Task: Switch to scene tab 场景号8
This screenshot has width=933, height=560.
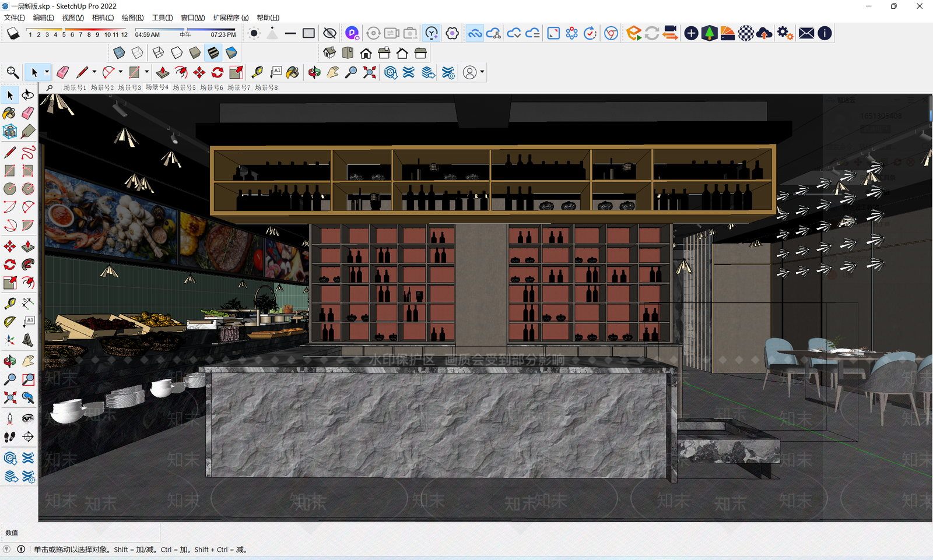Action: pos(266,88)
